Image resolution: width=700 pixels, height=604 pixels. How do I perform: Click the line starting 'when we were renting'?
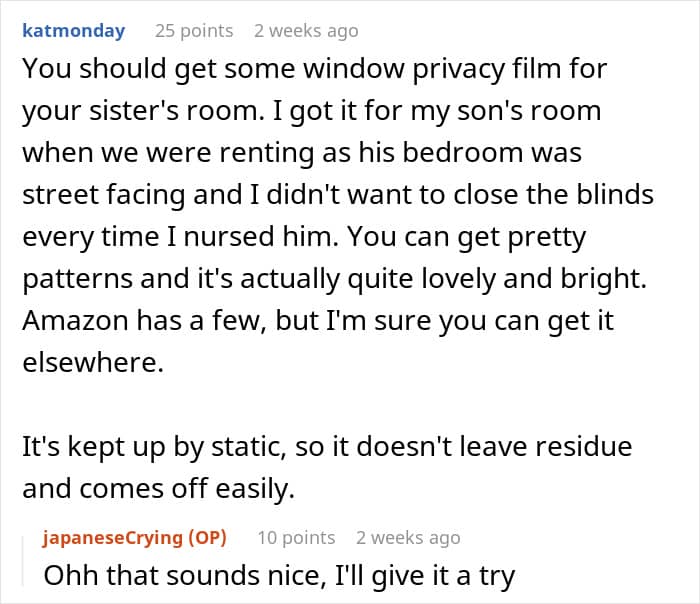[302, 153]
